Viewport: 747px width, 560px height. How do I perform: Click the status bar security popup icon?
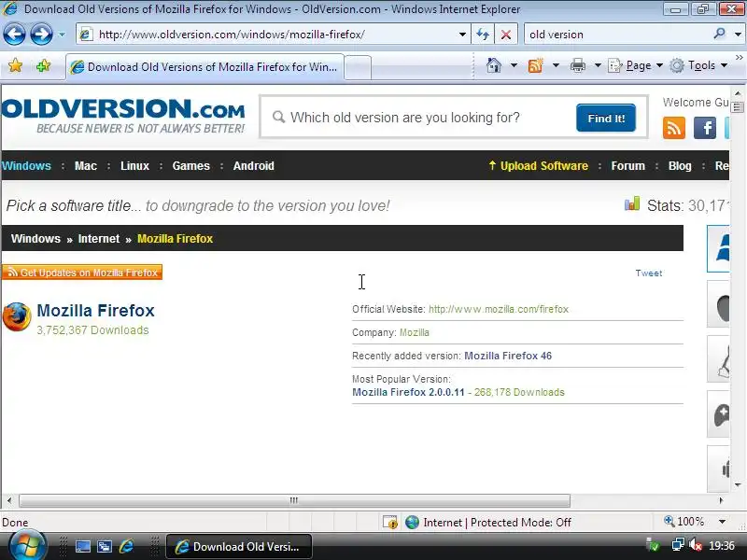(x=390, y=523)
